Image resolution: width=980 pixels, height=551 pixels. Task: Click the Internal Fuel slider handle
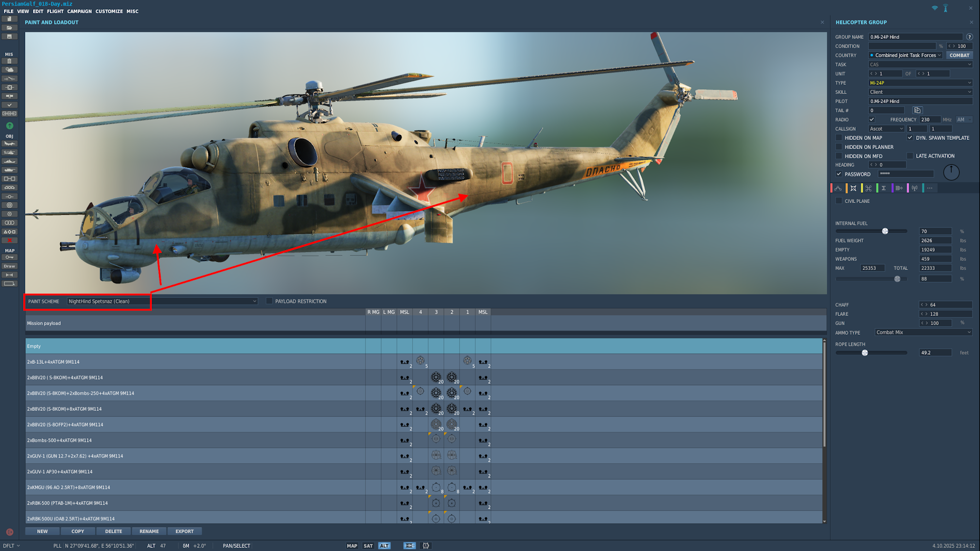885,231
